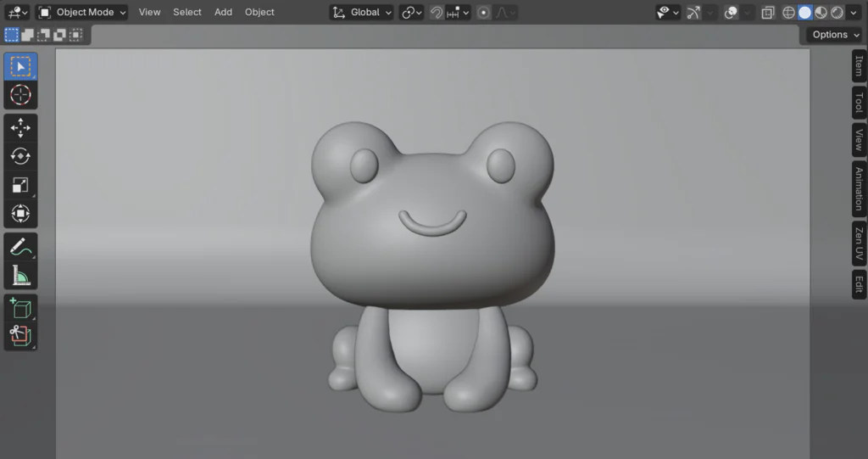The image size is (868, 459).
Task: Set selection mode to Invert
Action: [x=59, y=35]
